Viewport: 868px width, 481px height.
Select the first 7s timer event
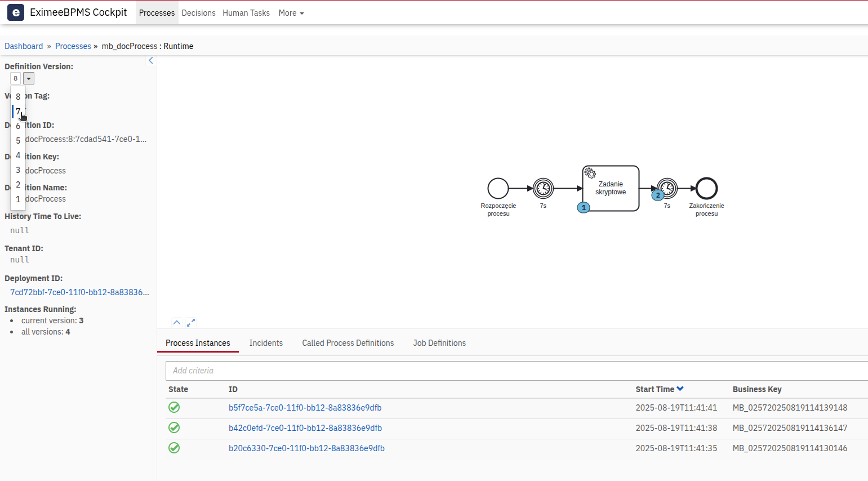point(543,188)
